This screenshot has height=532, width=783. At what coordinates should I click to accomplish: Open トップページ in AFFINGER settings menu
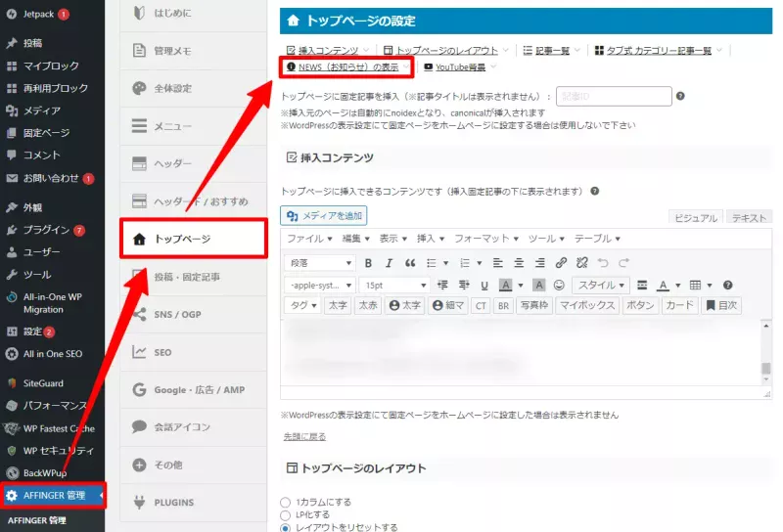coord(194,239)
